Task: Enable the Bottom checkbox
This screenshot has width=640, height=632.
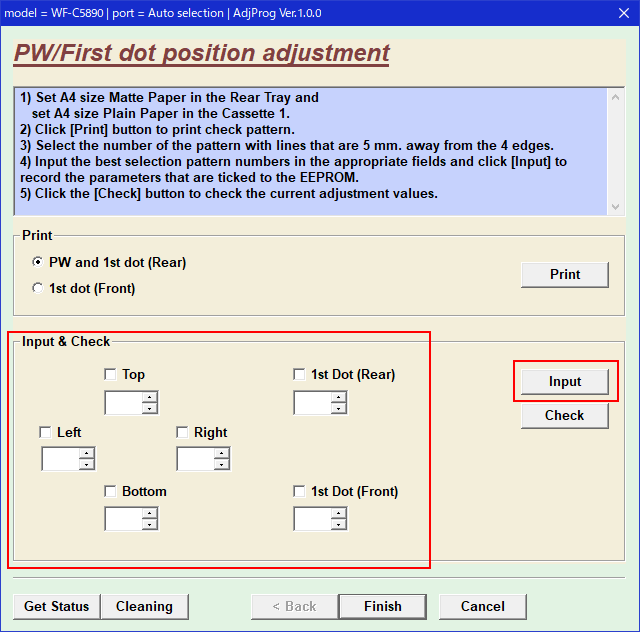Action: (110, 492)
